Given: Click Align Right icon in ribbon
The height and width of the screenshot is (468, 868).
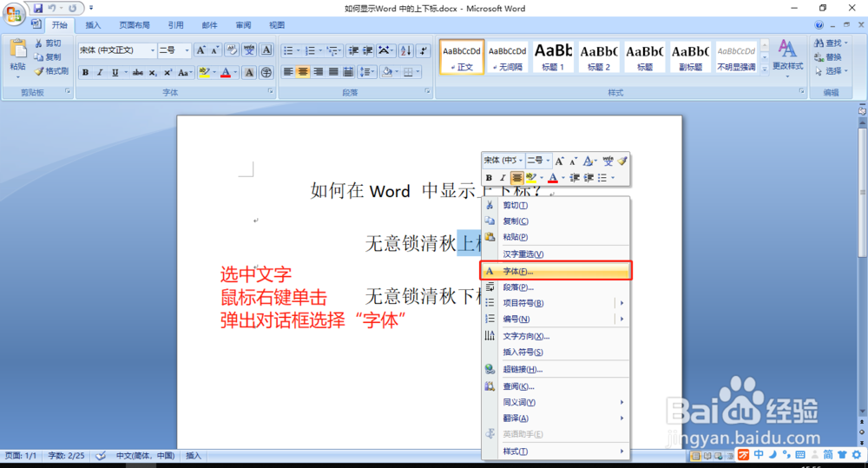Looking at the screenshot, I should coord(319,72).
